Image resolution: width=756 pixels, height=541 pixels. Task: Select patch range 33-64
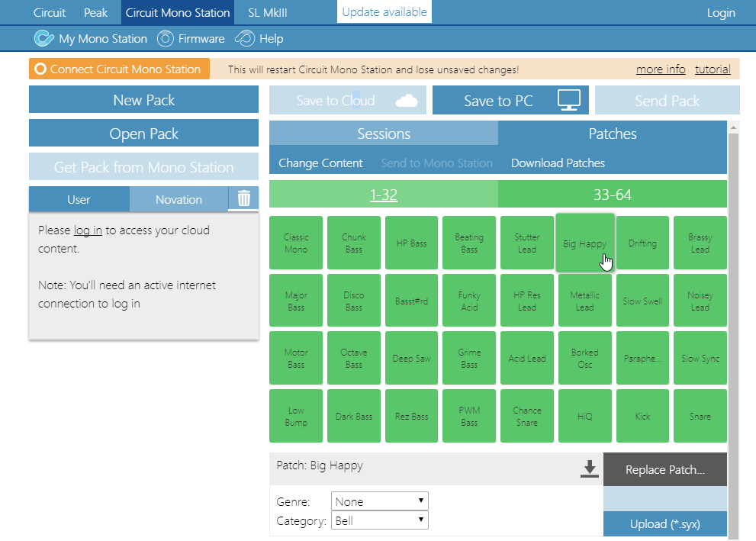613,195
